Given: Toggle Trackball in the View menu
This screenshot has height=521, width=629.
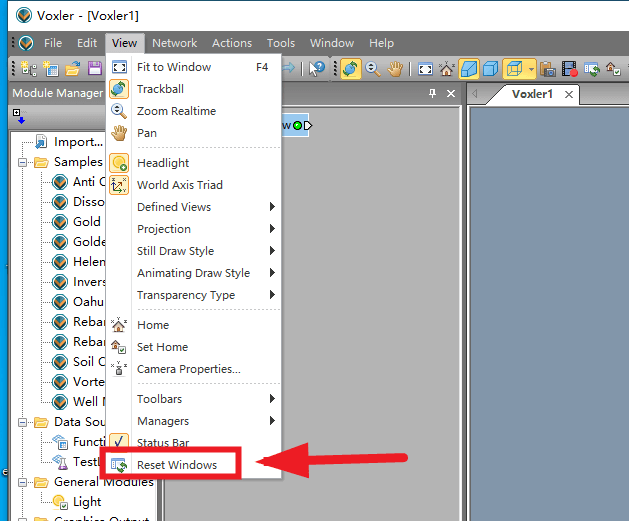Looking at the screenshot, I should click(193, 89).
